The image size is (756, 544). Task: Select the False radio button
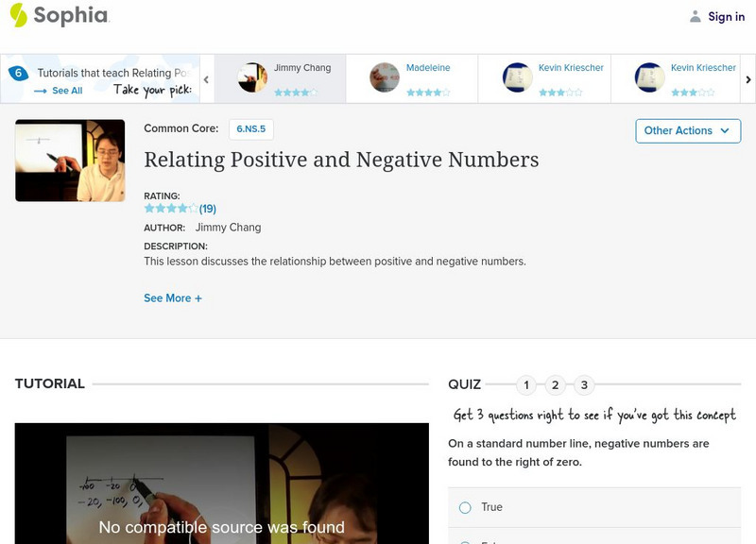click(463, 542)
